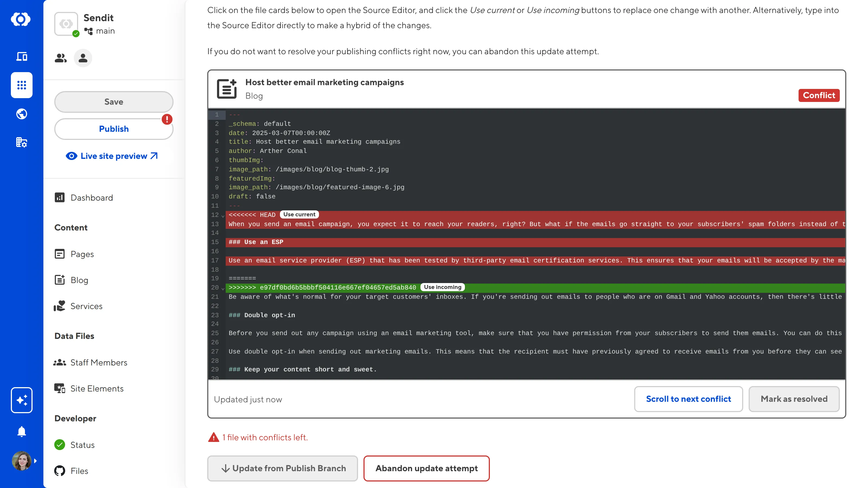Open the organization settings building icon
The image size is (868, 488).
(x=22, y=142)
